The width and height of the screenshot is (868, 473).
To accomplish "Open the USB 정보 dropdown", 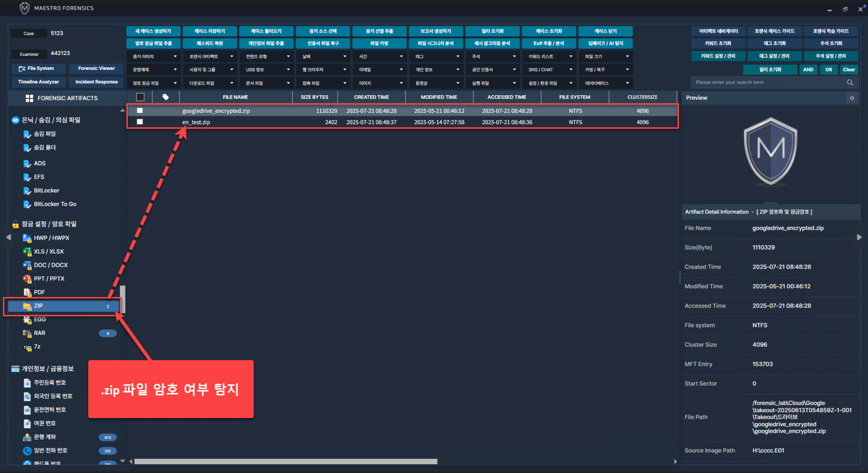I will coord(267,70).
